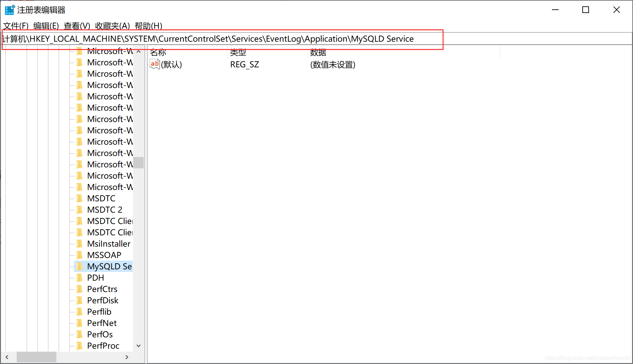Screen dimensions: 633x364
Task: Select the PerfDisk key
Action: tap(103, 301)
